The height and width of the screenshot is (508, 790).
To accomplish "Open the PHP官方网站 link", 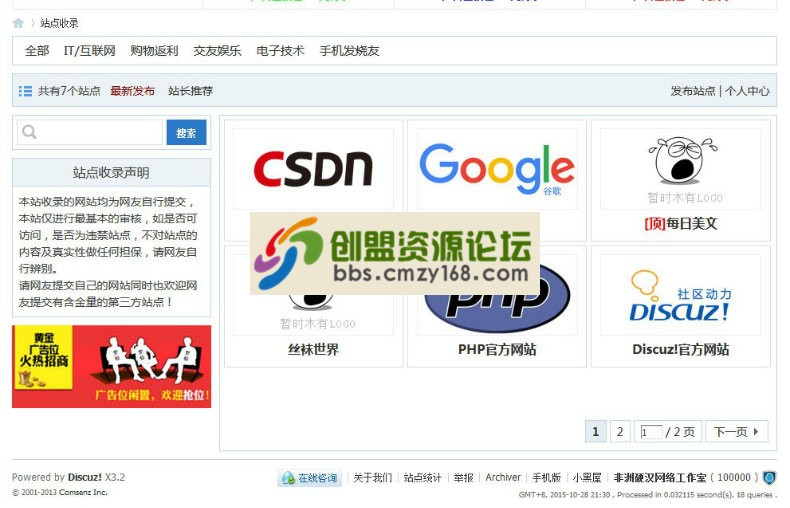I will (497, 349).
